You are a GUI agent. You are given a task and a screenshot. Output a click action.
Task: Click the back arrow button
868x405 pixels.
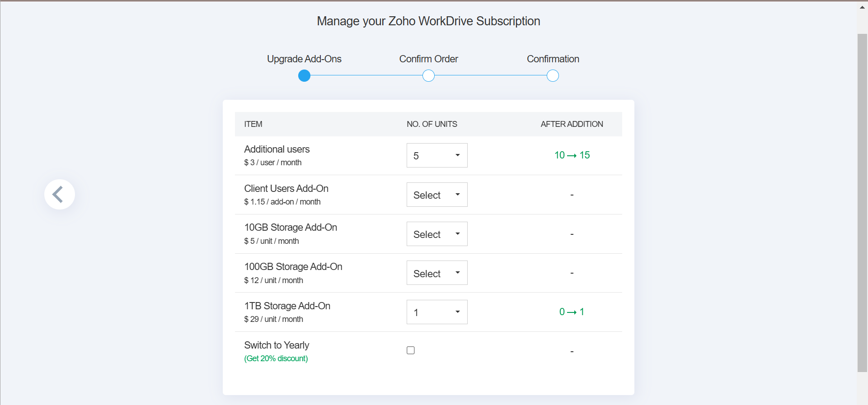pyautogui.click(x=59, y=195)
